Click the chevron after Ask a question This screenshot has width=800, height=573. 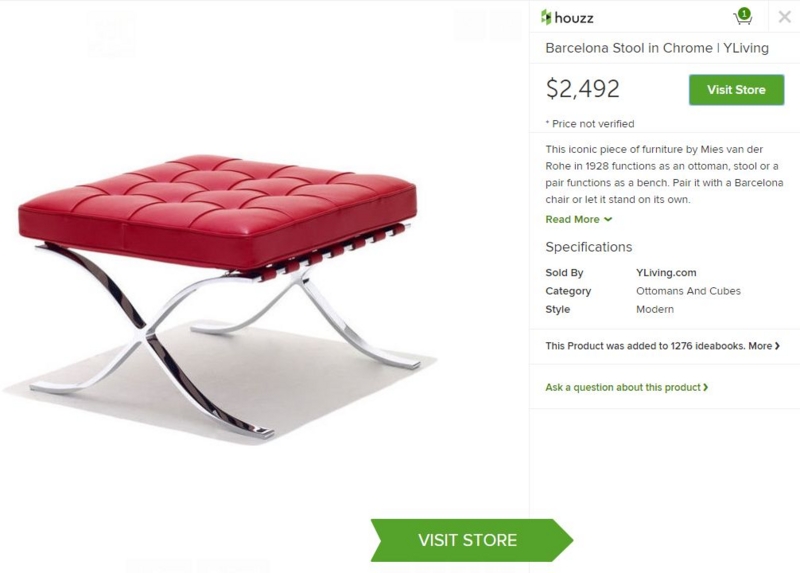coord(705,387)
